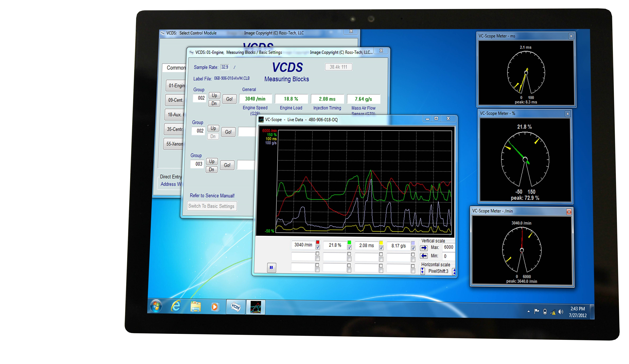This screenshot has width=629, height=364.
Task: Click the peak: 72.9 % gauge in % meter
Action: point(525,198)
